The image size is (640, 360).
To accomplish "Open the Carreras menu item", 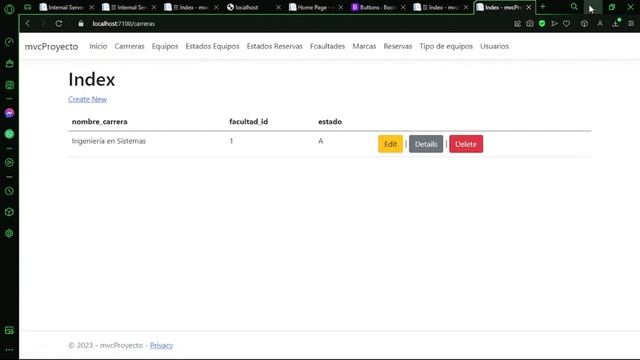I will coord(129,47).
